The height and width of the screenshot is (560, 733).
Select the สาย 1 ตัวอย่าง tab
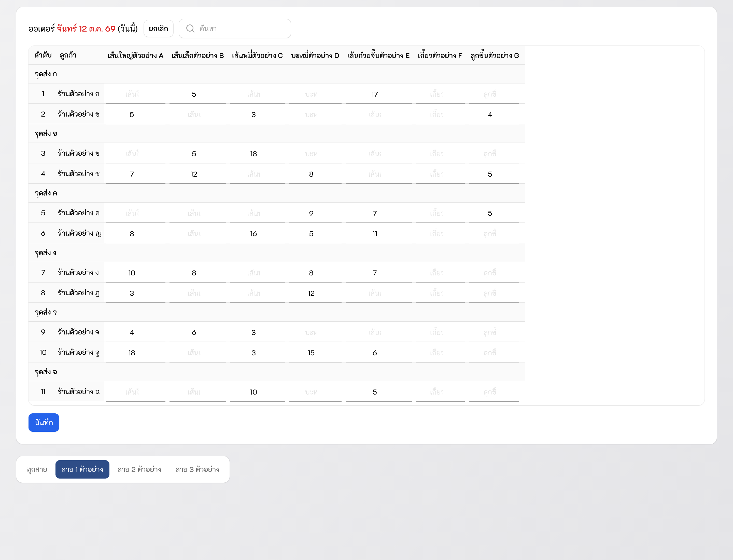(82, 469)
